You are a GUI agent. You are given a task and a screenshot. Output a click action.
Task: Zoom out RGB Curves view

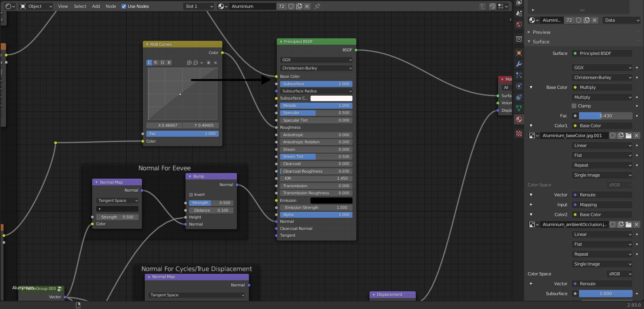click(x=195, y=63)
